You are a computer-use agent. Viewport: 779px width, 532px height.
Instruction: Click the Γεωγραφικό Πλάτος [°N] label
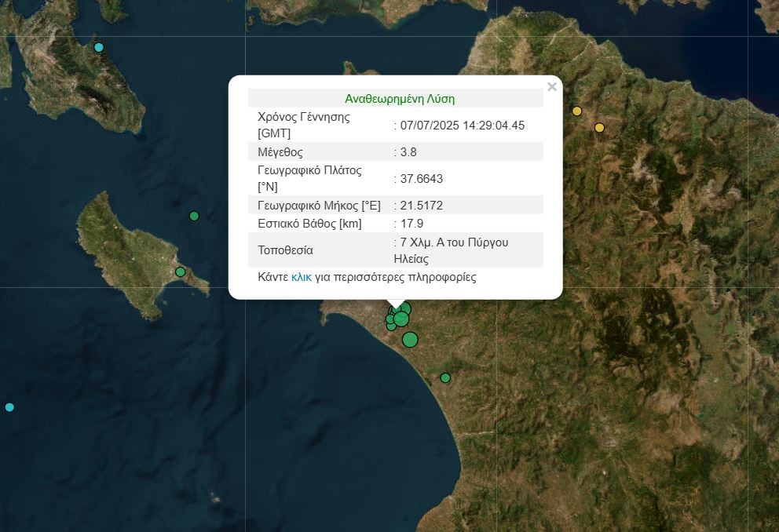tap(309, 179)
